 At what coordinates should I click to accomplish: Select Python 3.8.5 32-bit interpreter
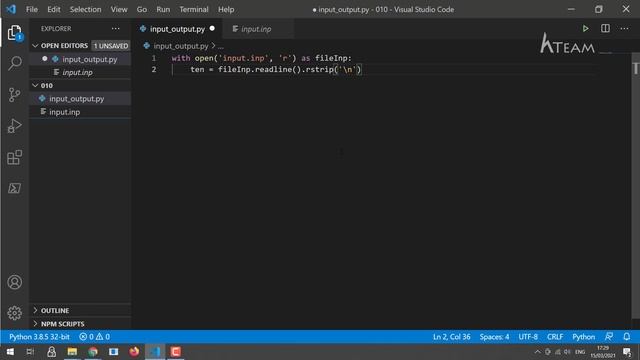pos(39,337)
